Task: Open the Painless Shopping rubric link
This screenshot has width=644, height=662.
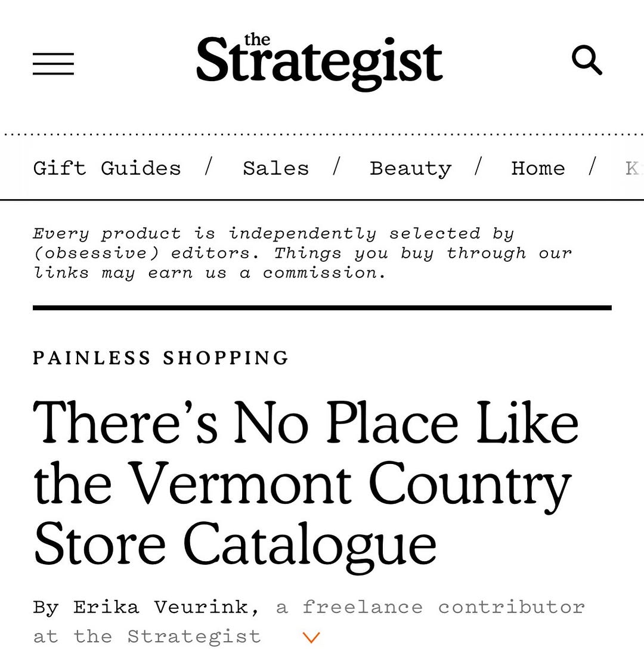Action: click(160, 358)
